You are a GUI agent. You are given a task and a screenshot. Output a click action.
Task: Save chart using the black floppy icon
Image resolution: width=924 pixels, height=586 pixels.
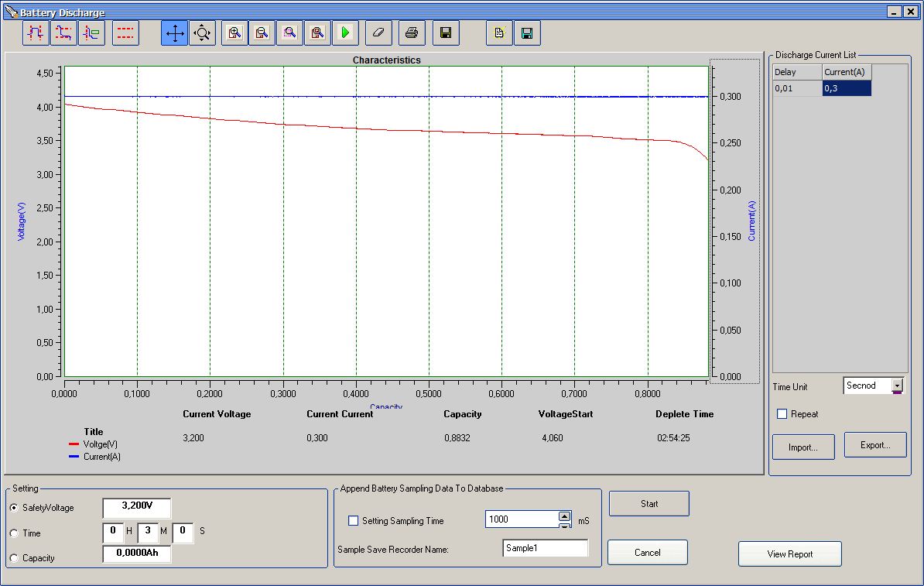pyautogui.click(x=446, y=33)
